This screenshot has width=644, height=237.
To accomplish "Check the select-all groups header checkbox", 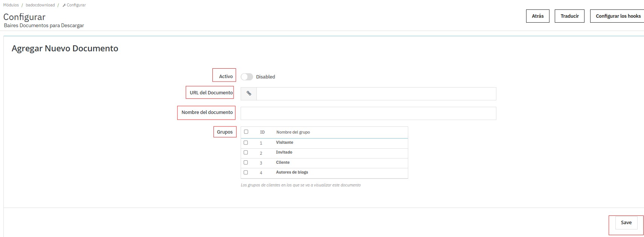I will pos(246,132).
